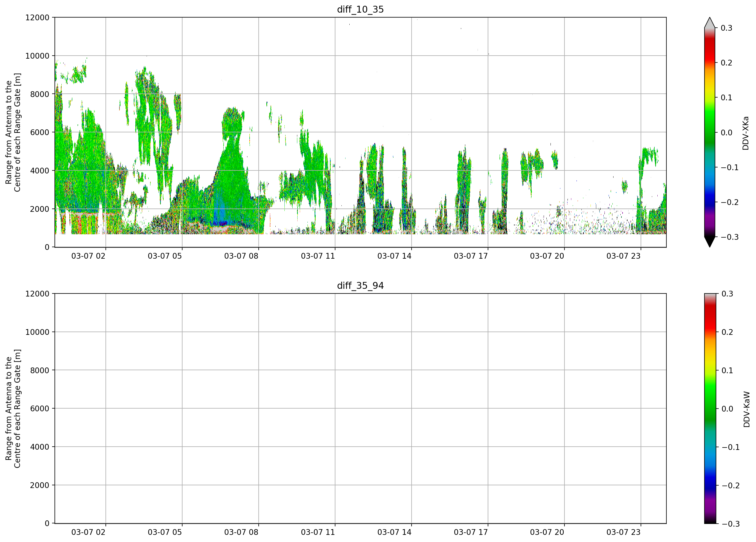Click the −0.3 tick on DDV-KaW colorbar
Viewport: 756px width, 542px height.
[x=731, y=524]
